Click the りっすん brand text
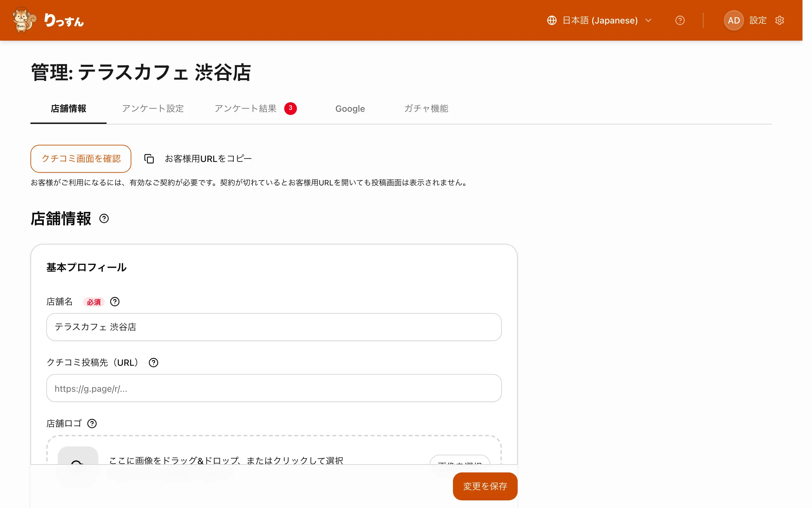 coord(64,21)
